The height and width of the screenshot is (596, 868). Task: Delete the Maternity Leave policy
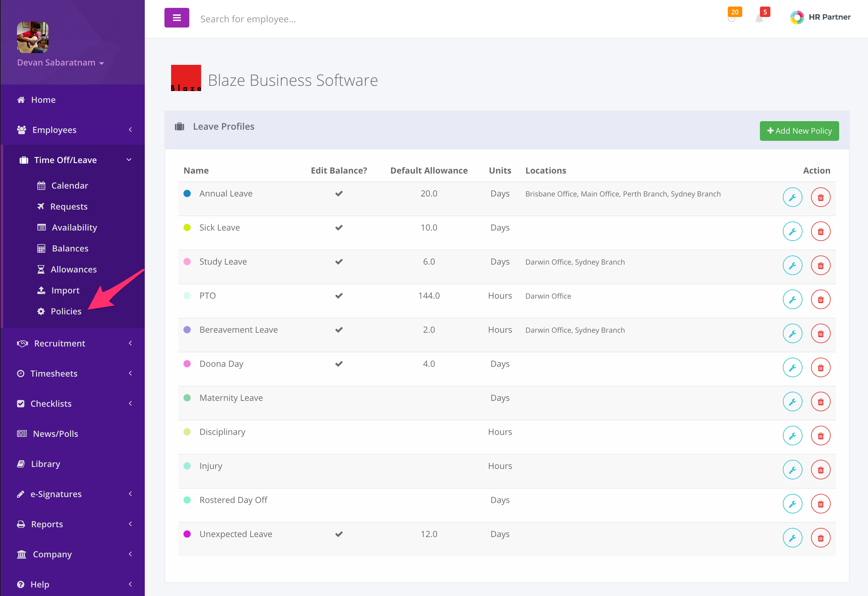[820, 401]
